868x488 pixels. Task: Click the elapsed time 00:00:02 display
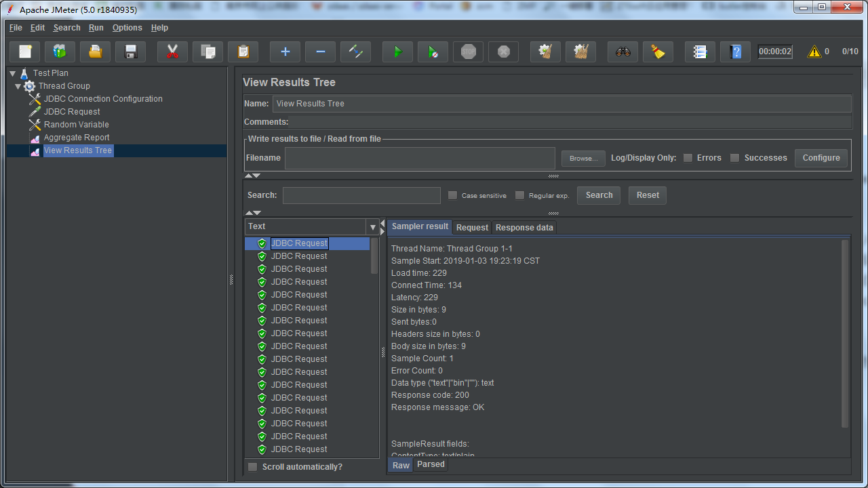(x=775, y=52)
